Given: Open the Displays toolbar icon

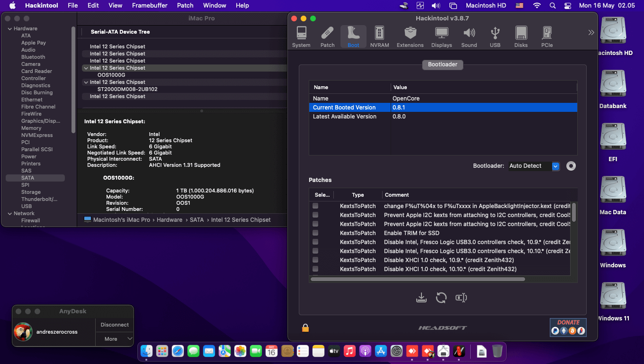Looking at the screenshot, I should [x=441, y=37].
